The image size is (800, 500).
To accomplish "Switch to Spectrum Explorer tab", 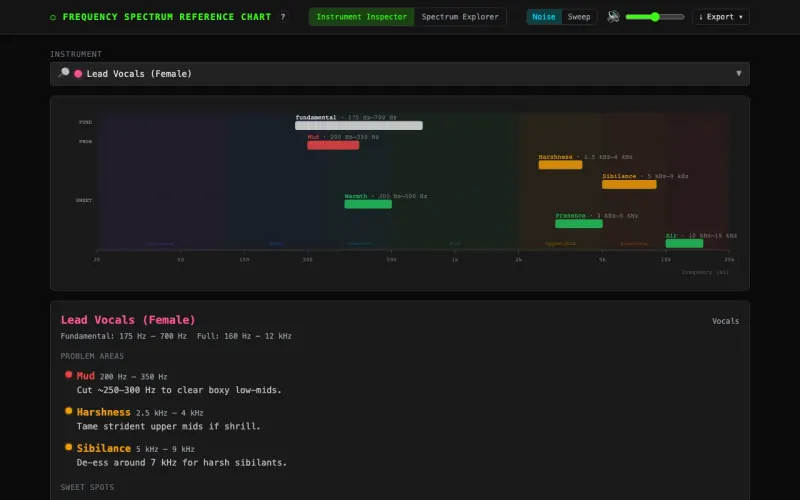I will (x=460, y=17).
